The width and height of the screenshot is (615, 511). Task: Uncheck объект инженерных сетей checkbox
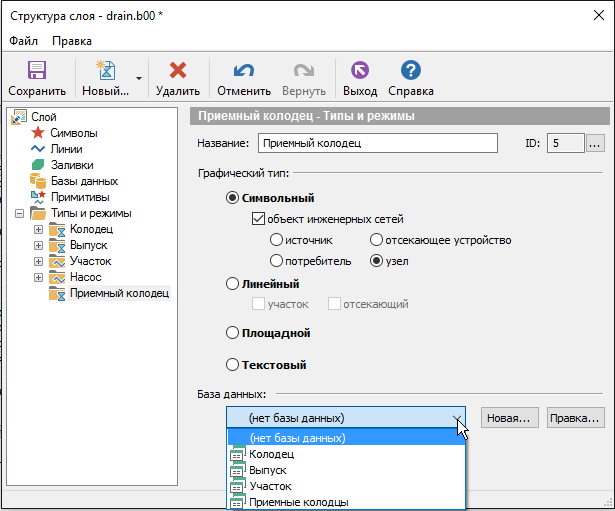point(258,219)
